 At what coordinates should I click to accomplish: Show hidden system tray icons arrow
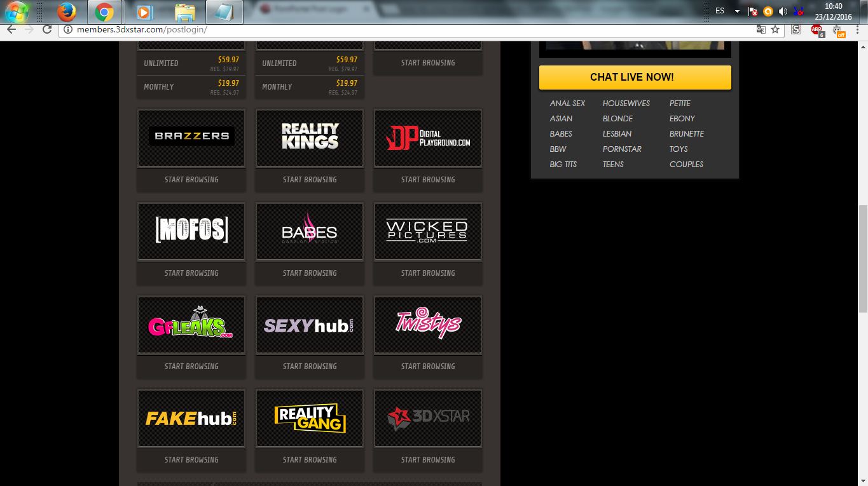[737, 11]
